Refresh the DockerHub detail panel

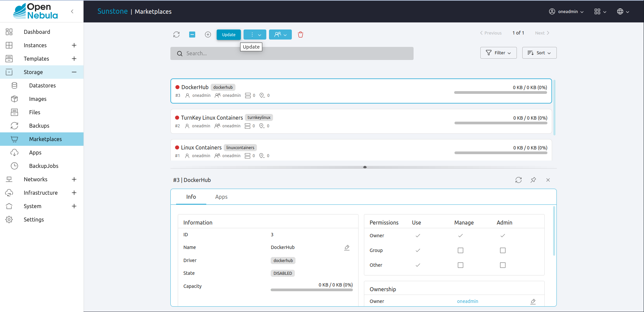519,180
